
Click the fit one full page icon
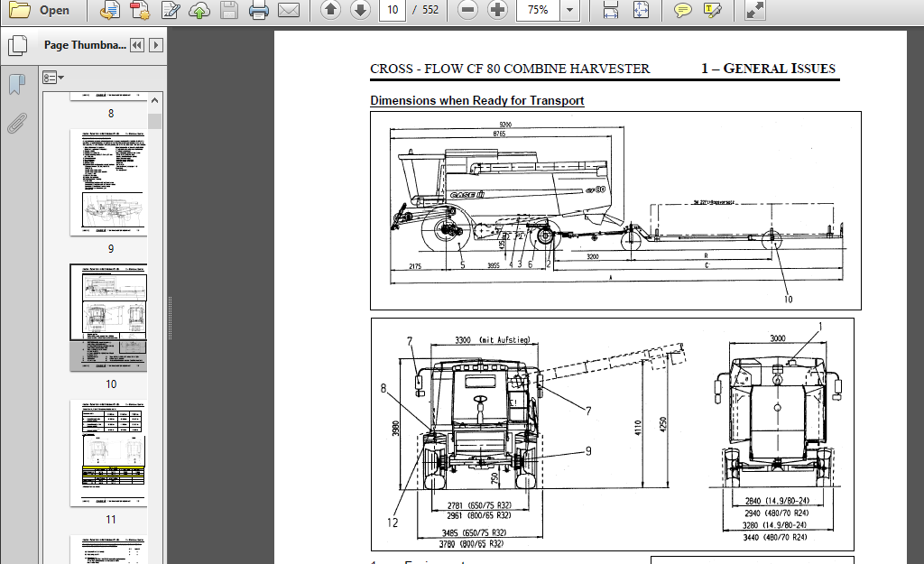pos(642,10)
